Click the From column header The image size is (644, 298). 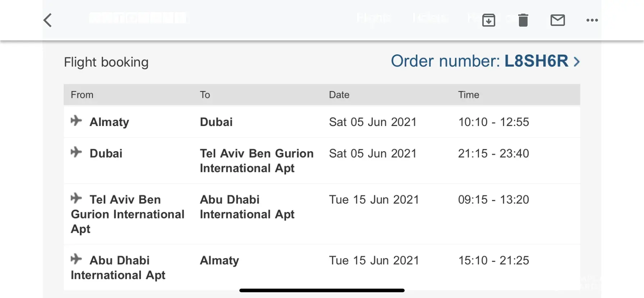pyautogui.click(x=82, y=95)
